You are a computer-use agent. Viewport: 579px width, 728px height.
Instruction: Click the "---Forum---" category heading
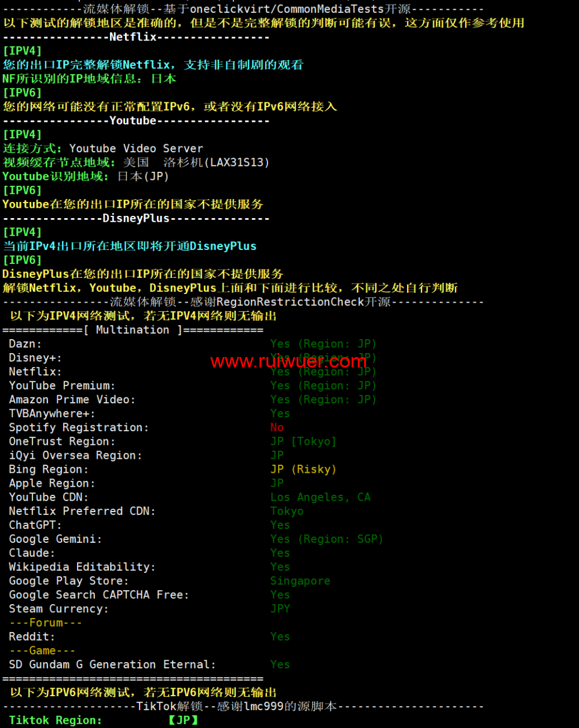tap(46, 623)
